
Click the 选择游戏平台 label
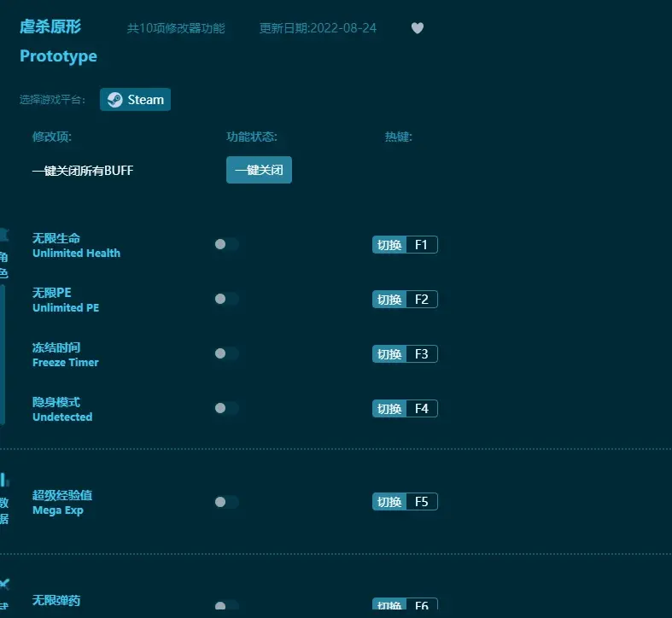click(x=52, y=100)
